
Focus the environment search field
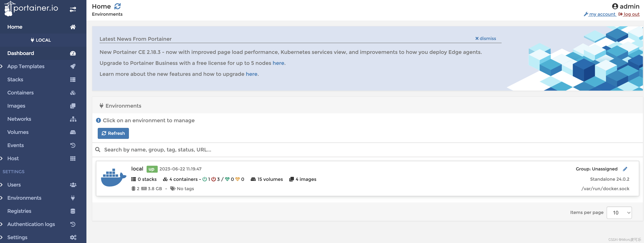click(x=368, y=150)
